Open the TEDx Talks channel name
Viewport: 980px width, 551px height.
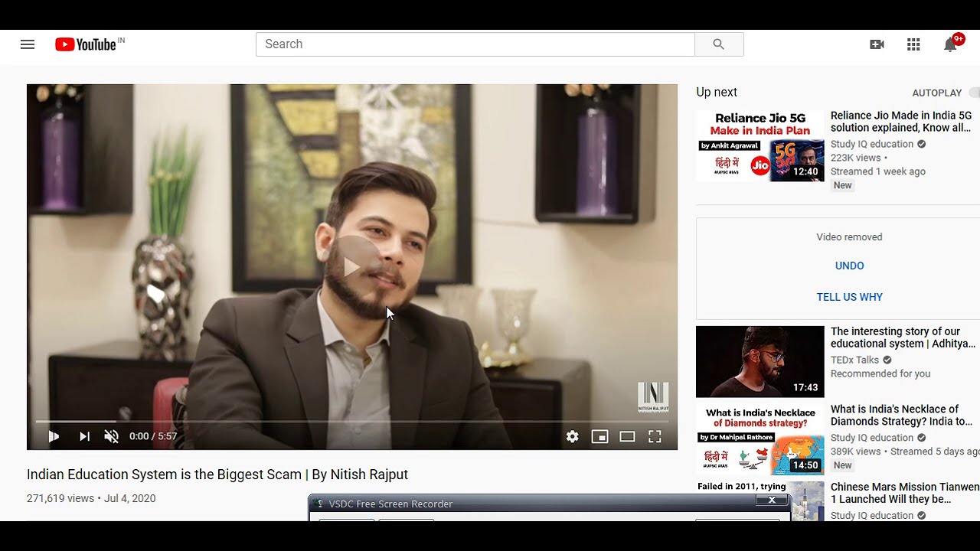click(x=854, y=360)
